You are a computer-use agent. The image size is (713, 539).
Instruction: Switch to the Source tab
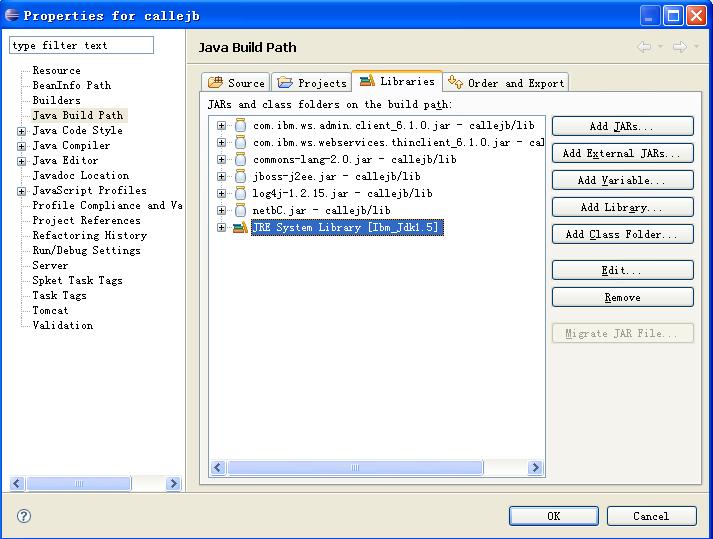coord(236,83)
